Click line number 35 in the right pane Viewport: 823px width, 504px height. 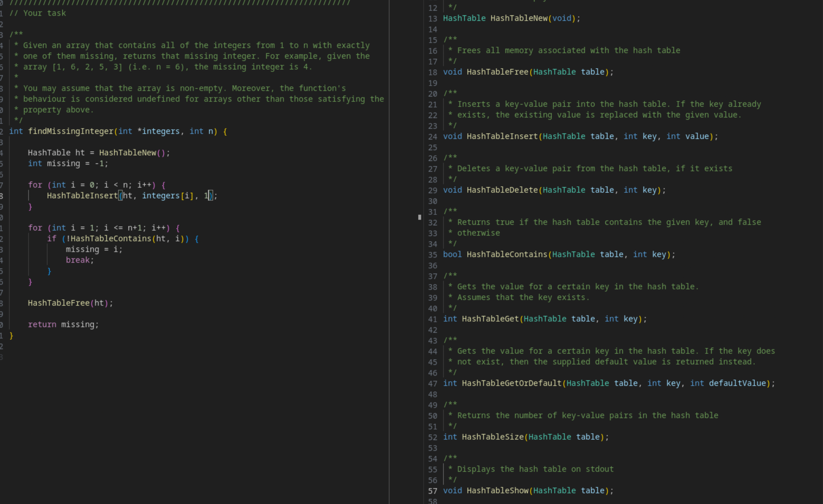click(x=432, y=254)
